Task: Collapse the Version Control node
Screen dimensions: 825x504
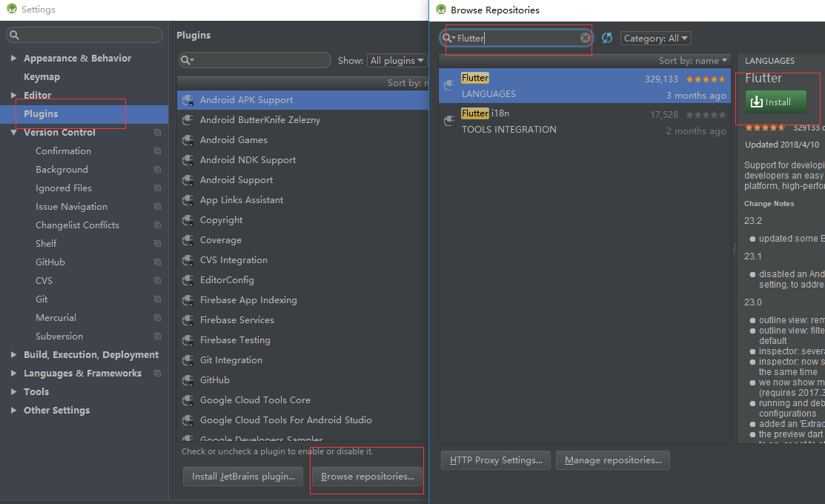Action: (13, 132)
